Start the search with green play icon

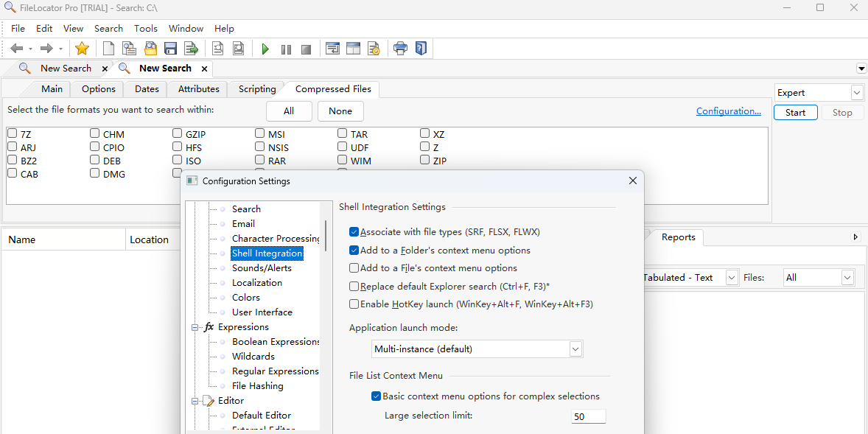[265, 49]
